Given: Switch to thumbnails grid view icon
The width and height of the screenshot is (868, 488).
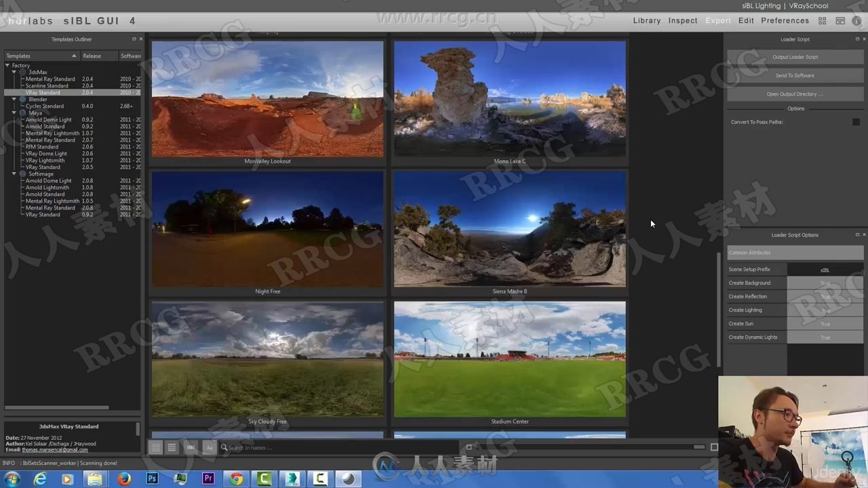Looking at the screenshot, I should pos(155,447).
